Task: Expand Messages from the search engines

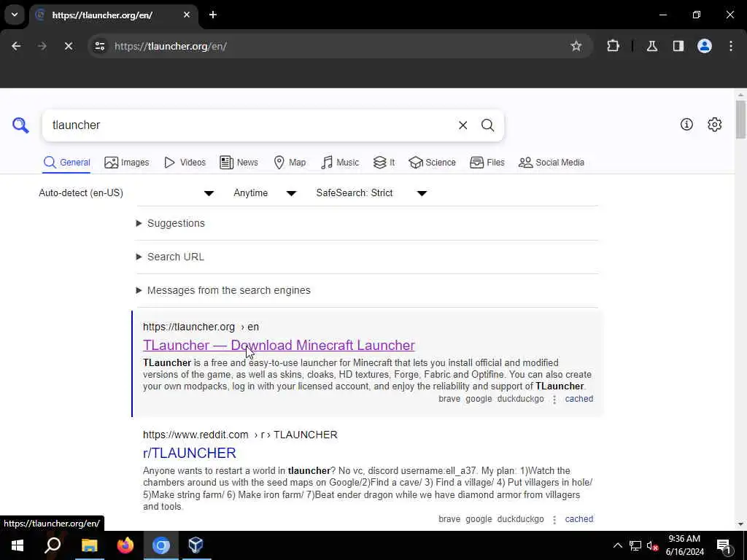Action: coord(223,290)
